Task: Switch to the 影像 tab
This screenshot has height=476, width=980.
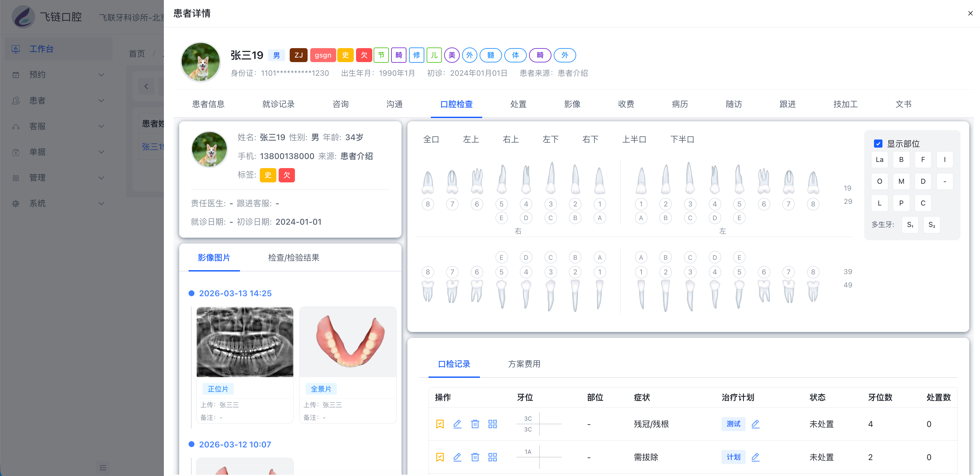Action: (x=572, y=104)
